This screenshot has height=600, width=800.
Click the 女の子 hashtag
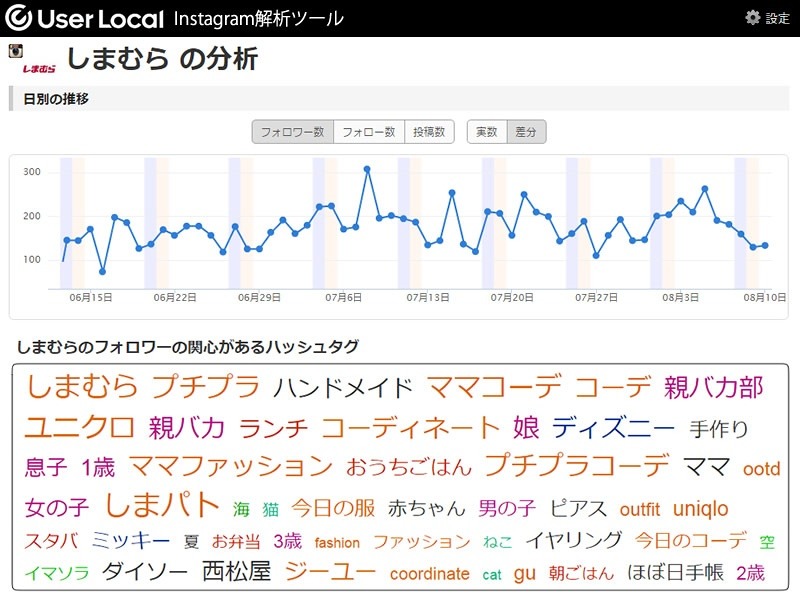pos(57,508)
